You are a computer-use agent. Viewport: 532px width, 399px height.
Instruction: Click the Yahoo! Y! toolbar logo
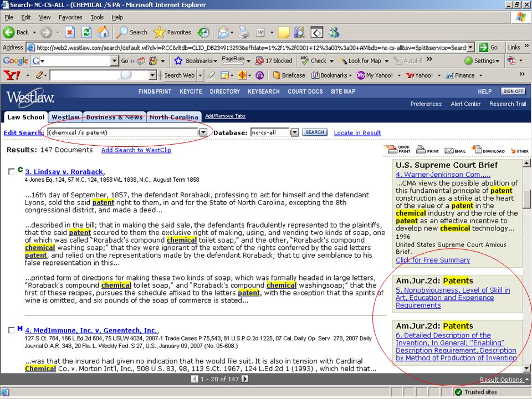12,75
